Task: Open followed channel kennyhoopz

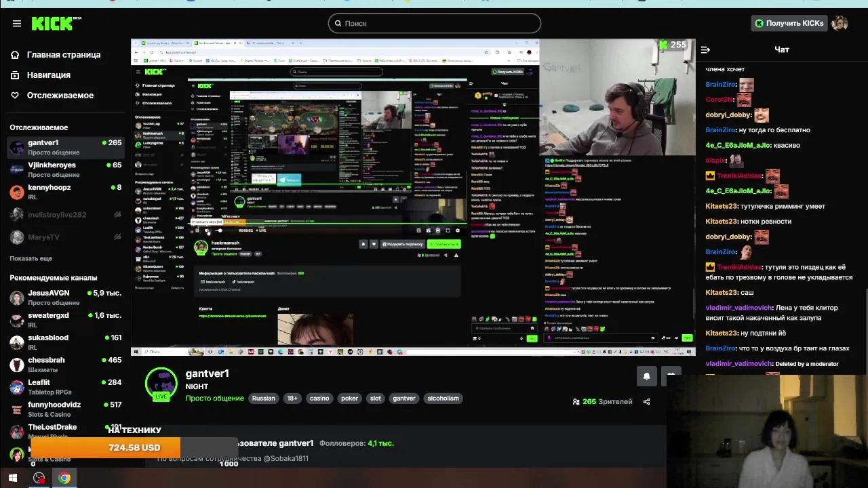Action: [x=65, y=192]
